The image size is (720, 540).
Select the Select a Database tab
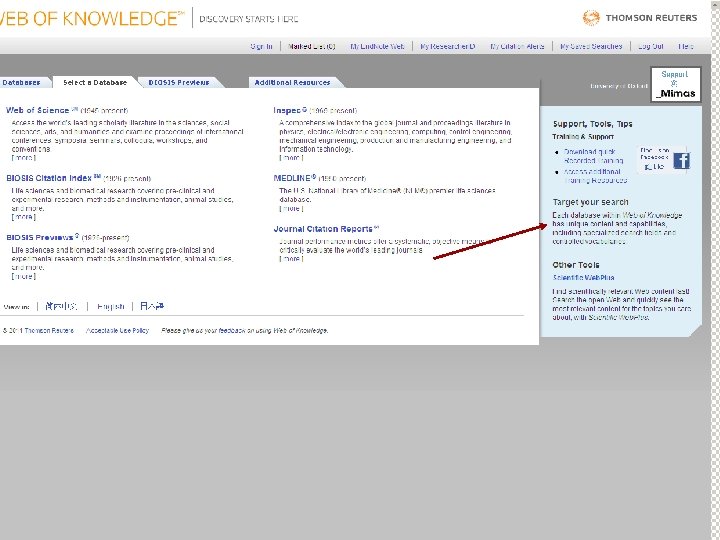pyautogui.click(x=95, y=82)
